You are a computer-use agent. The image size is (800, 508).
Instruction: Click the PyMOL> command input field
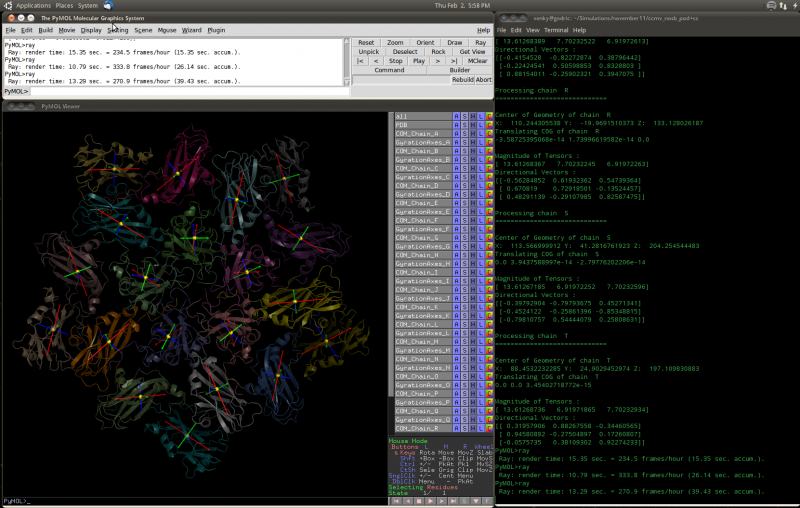coord(190,91)
